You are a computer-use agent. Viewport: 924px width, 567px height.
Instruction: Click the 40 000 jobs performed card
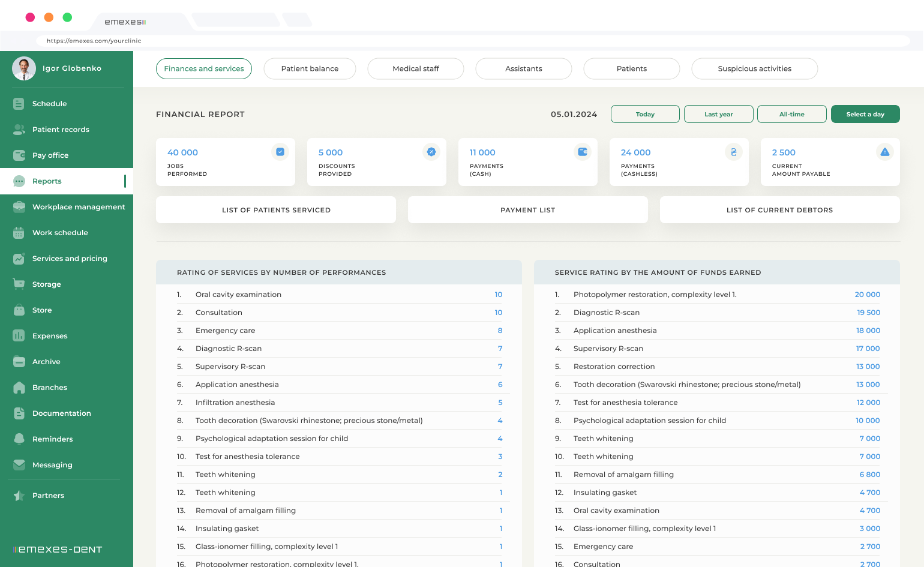coord(226,162)
